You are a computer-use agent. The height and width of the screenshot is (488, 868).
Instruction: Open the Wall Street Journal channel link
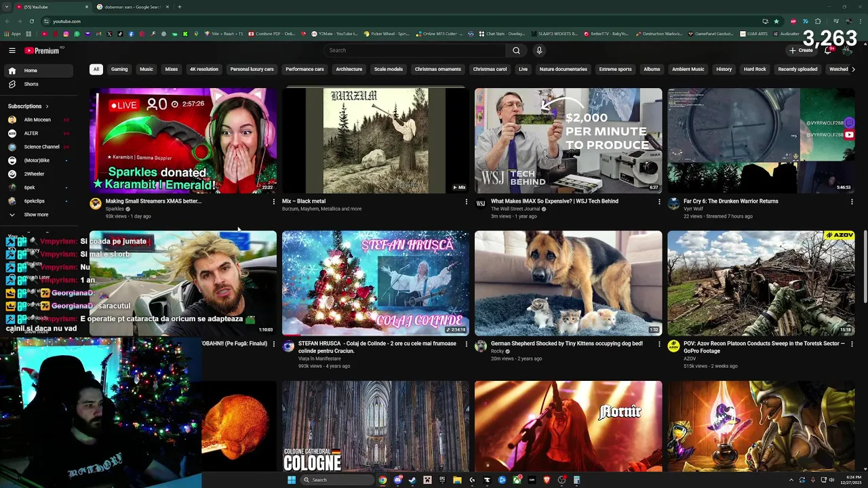pos(515,209)
